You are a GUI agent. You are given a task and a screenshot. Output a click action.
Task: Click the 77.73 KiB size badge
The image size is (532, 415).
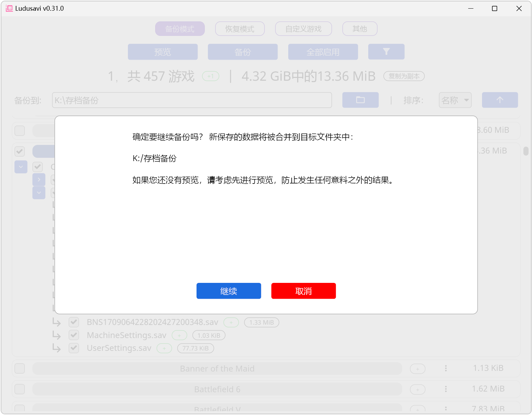[195, 348]
